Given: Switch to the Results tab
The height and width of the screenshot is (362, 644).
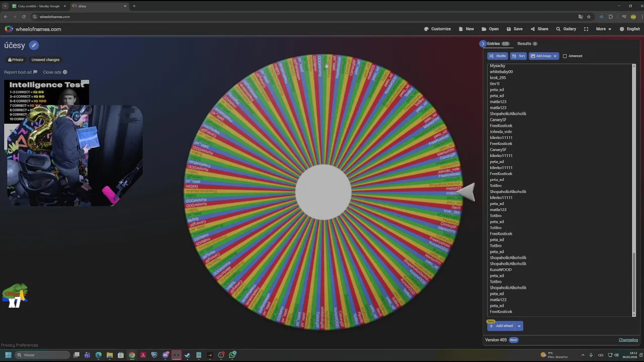Looking at the screenshot, I should [527, 44].
